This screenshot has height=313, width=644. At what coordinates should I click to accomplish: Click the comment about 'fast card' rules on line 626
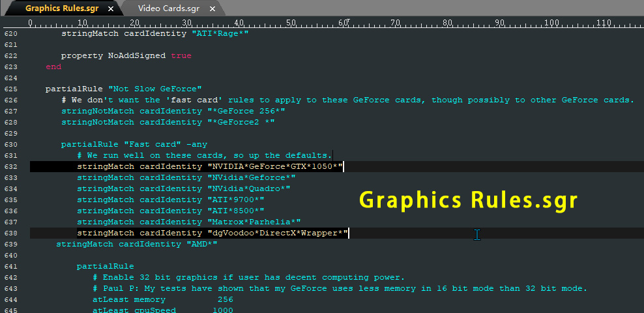(348, 100)
